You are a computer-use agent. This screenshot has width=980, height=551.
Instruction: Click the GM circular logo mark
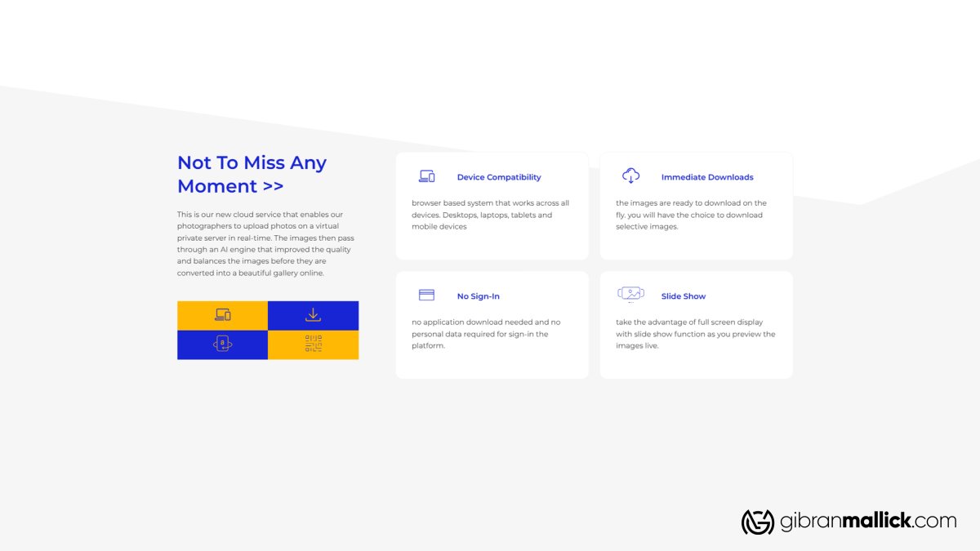click(757, 522)
